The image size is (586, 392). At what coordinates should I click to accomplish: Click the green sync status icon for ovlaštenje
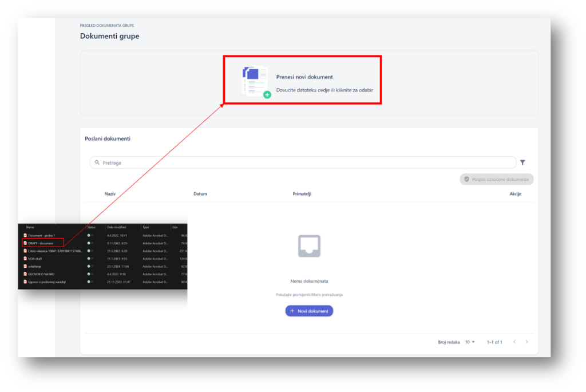(x=89, y=266)
